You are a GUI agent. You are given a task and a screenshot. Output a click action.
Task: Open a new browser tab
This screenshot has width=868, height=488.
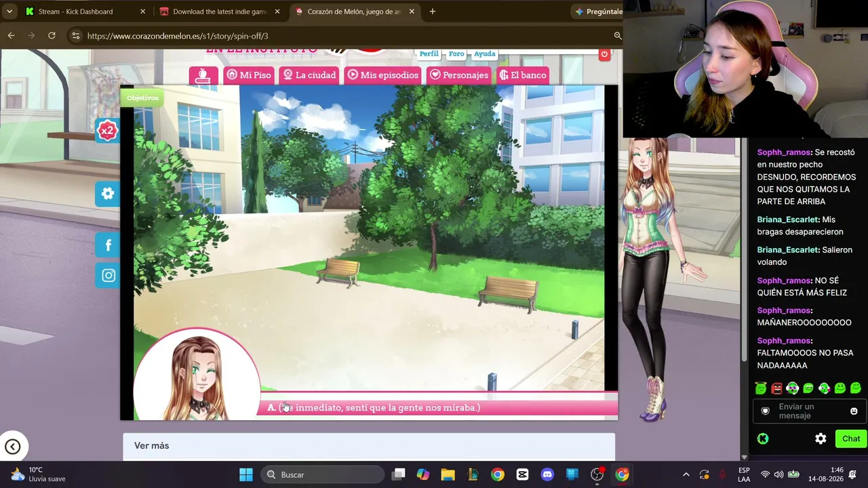click(432, 12)
